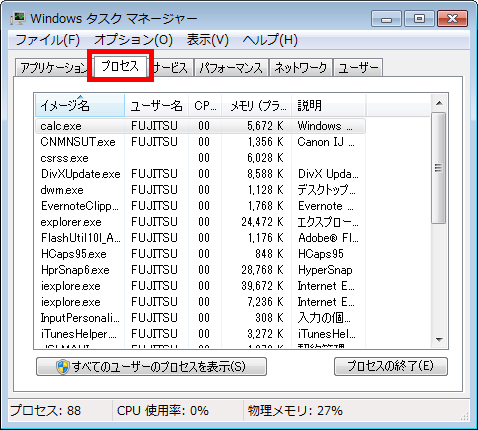Image resolution: width=478 pixels, height=430 pixels.
Task: Sort by CPU column header
Action: coord(205,106)
